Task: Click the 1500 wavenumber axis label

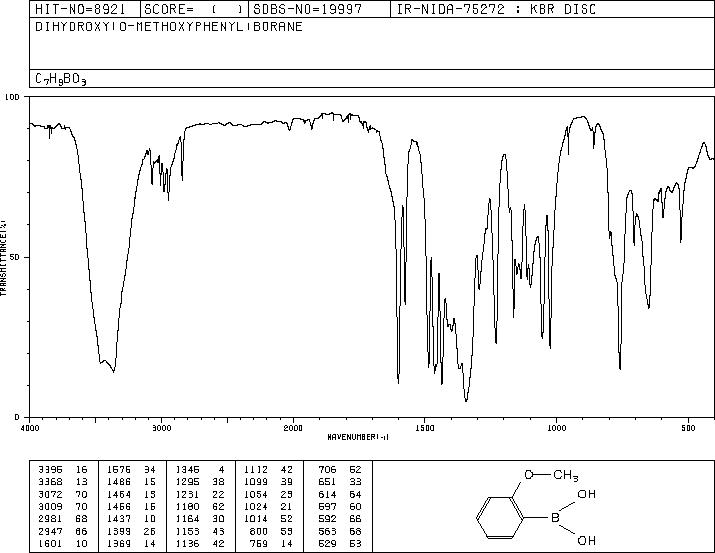Action: coord(425,428)
